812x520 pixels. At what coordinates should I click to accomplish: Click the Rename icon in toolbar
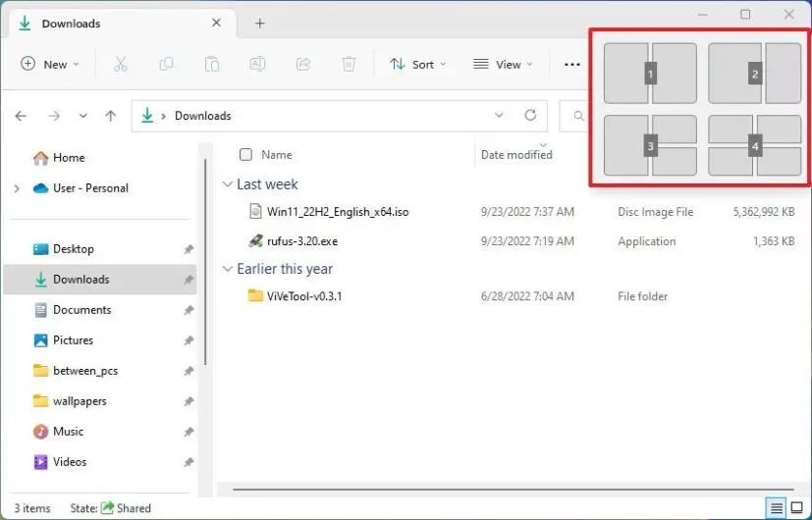257,64
